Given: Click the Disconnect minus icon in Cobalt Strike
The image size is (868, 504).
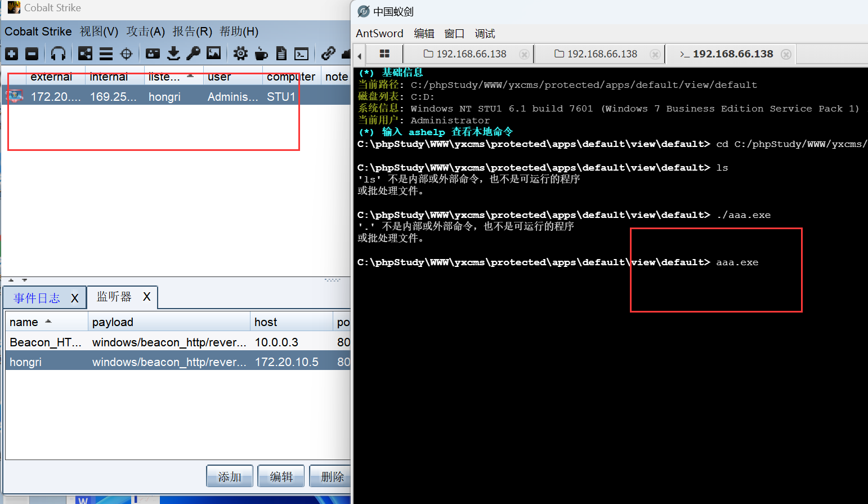Looking at the screenshot, I should point(32,54).
